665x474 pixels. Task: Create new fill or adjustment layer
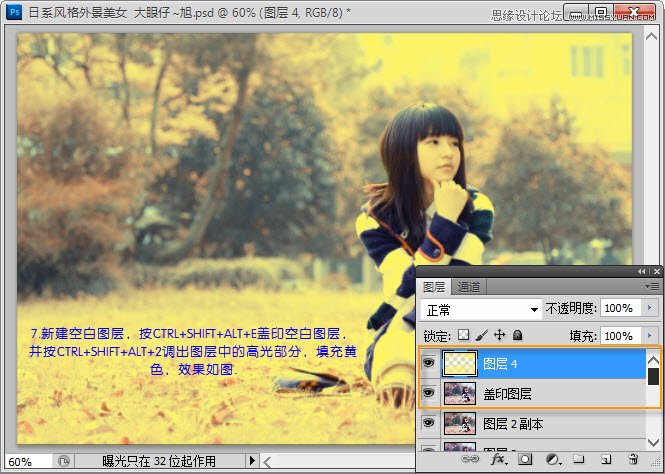pyautogui.click(x=553, y=459)
